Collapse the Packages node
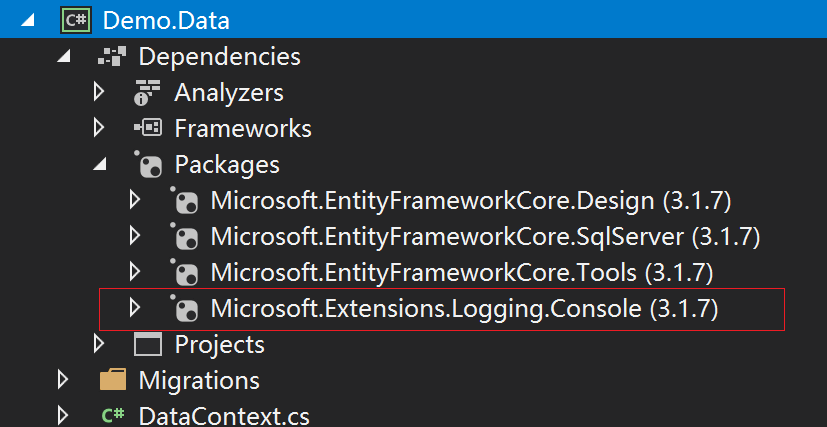The image size is (827, 427). [99, 165]
